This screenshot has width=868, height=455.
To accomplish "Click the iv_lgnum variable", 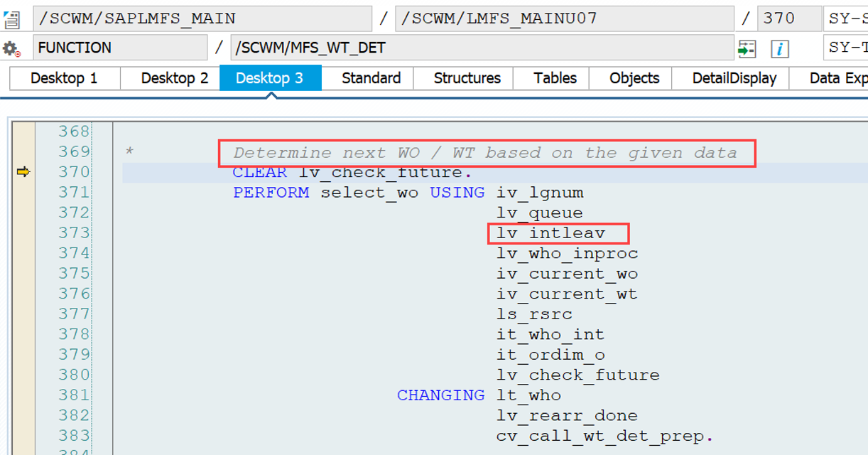I will [x=540, y=193].
